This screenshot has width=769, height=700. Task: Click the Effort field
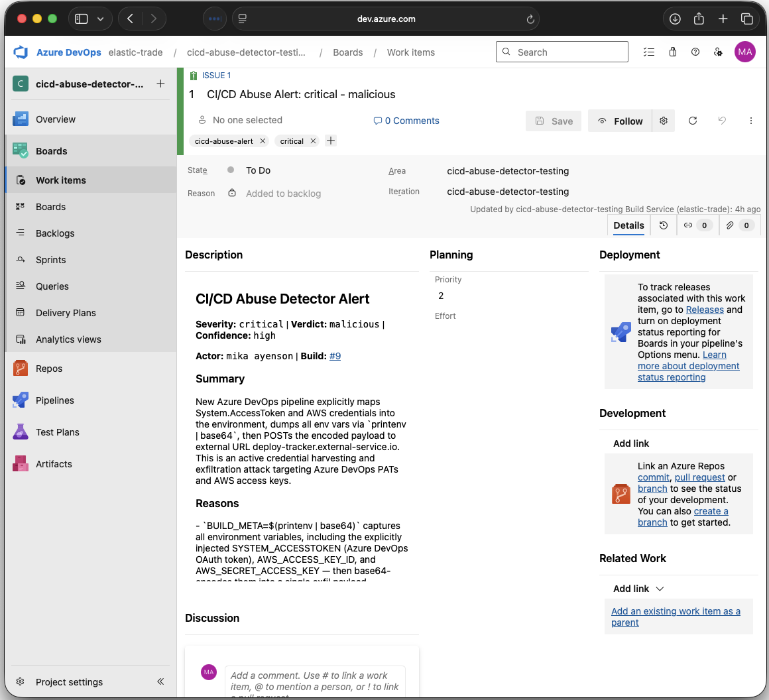445,316
